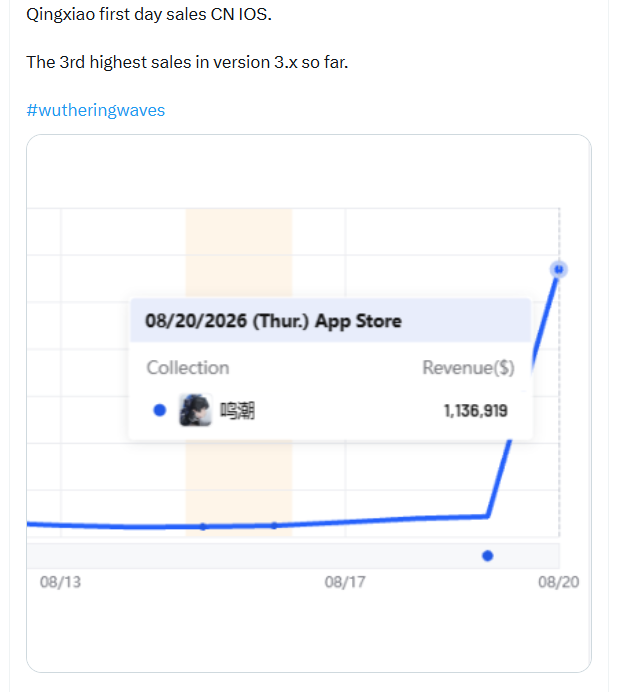Click the tweet text about Qingxiao first day sales
Viewport: 640px width, 692px height.
pos(149,14)
